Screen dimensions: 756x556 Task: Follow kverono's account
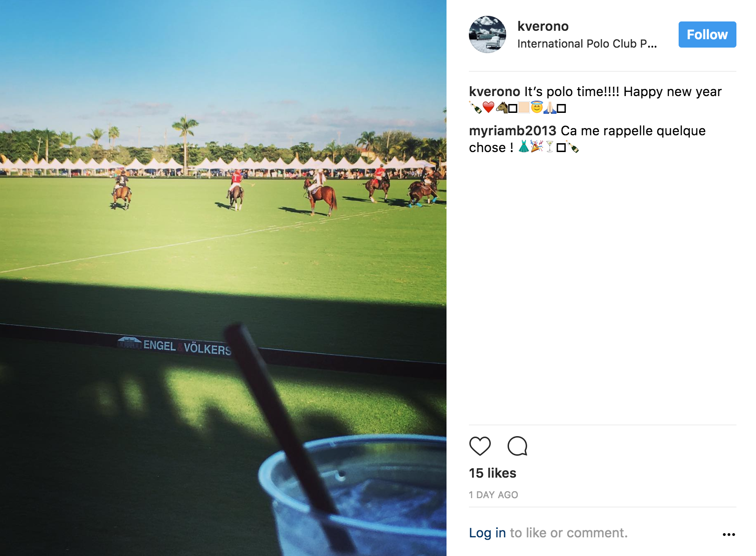pyautogui.click(x=707, y=35)
